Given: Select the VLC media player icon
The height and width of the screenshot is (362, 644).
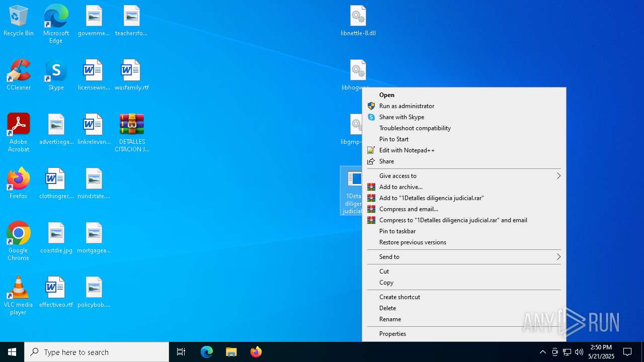Looking at the screenshot, I should point(19,296).
